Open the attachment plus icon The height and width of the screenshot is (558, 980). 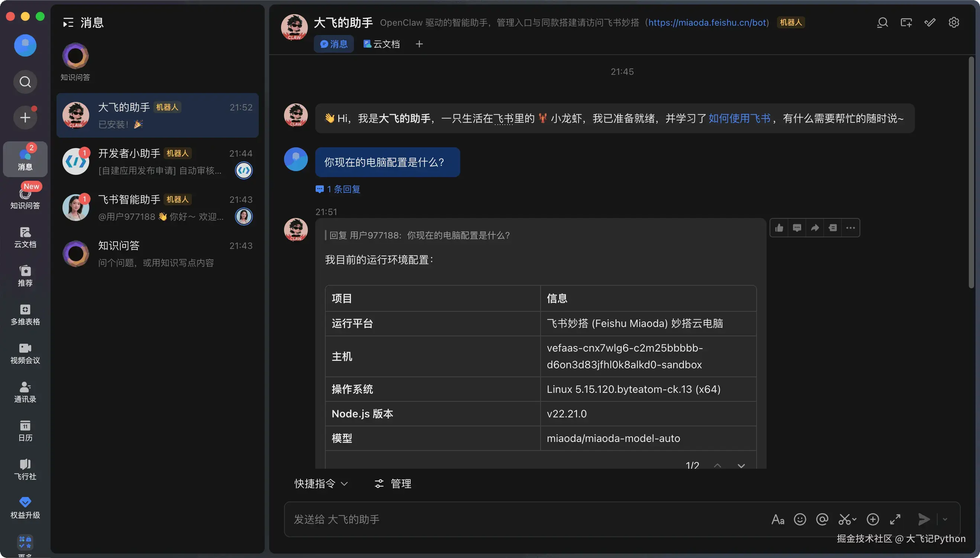[x=873, y=519]
